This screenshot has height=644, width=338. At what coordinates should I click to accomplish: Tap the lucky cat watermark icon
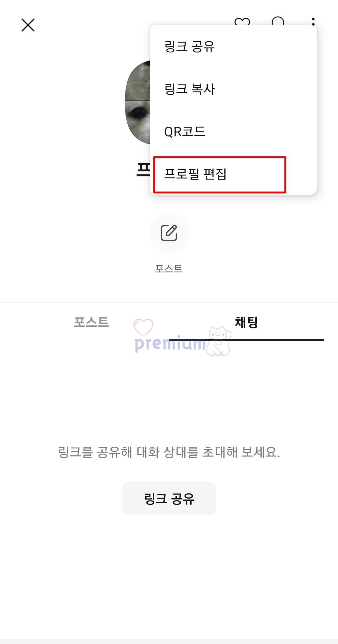[x=219, y=341]
